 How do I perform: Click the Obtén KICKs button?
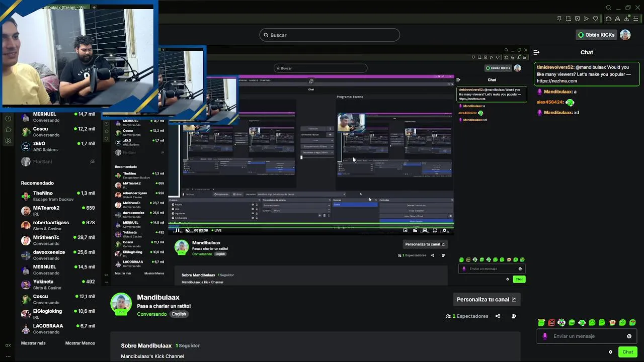[x=596, y=35]
